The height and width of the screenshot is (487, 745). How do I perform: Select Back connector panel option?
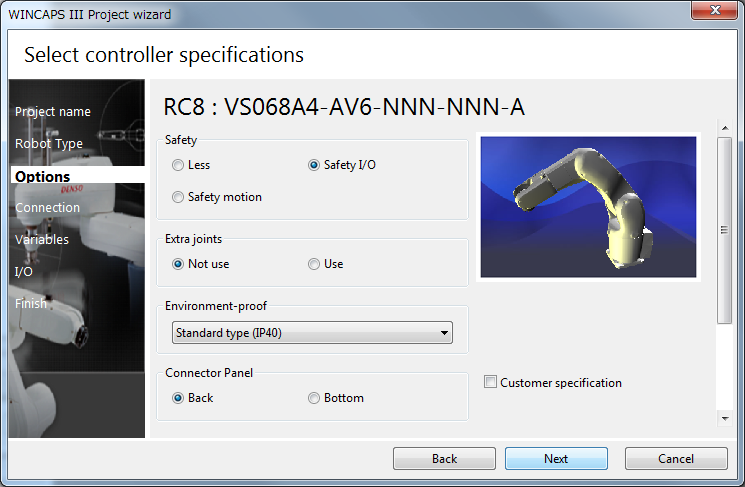point(178,398)
